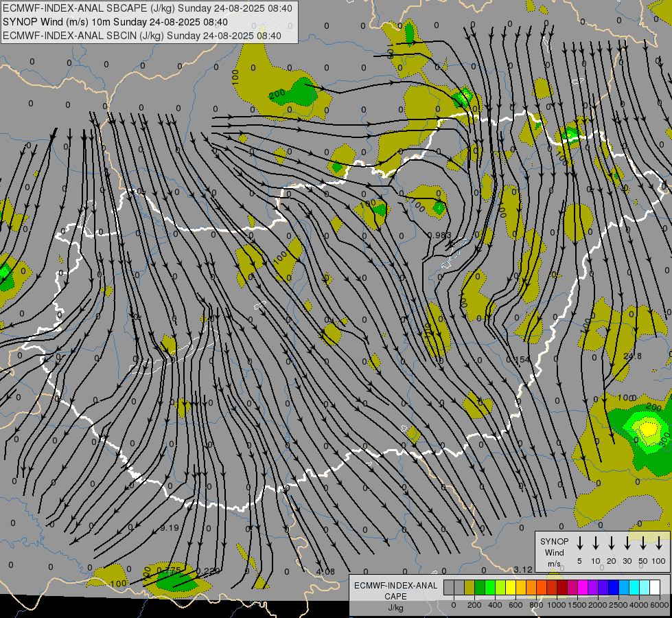The height and width of the screenshot is (618, 672).
Task: Click the wind legend arrow for 30 m/s
Action: (x=627, y=543)
